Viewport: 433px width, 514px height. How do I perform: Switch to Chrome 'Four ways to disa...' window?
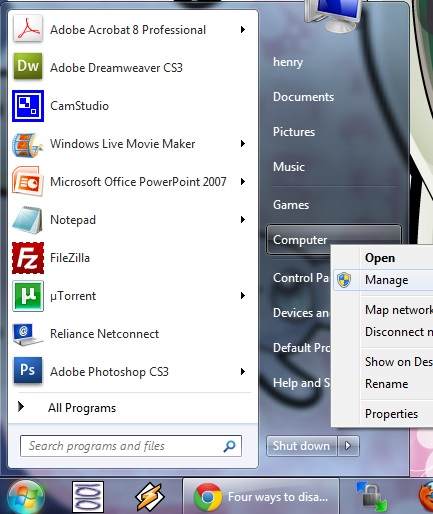pyautogui.click(x=261, y=497)
